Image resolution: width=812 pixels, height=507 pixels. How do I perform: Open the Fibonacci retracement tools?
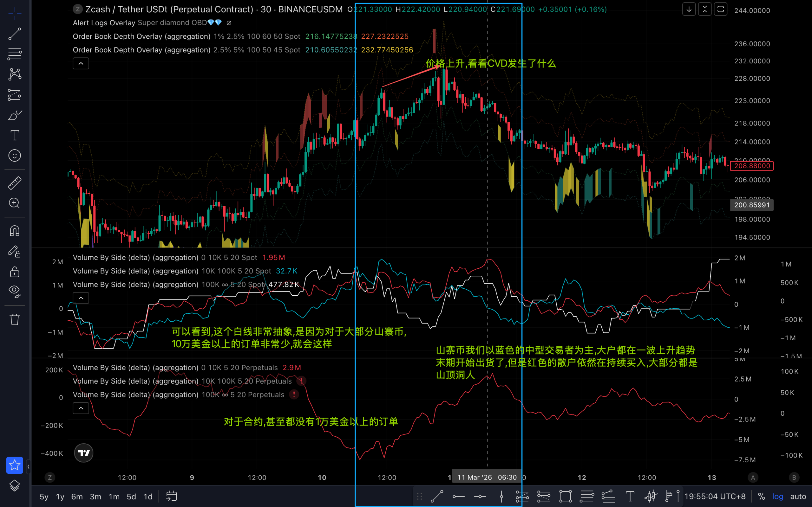click(14, 54)
